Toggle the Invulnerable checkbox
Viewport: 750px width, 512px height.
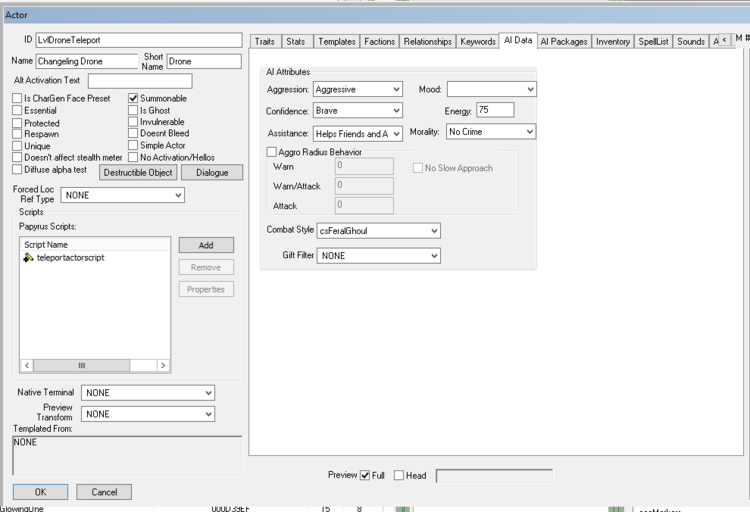(133, 122)
